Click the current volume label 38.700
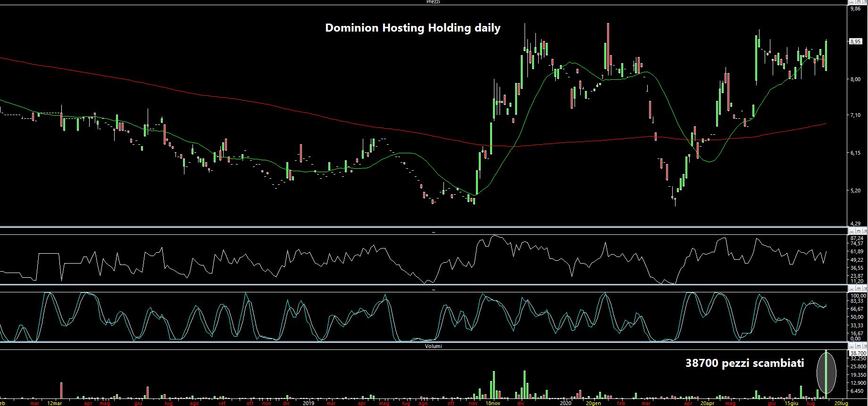The image size is (868, 406). click(x=858, y=353)
